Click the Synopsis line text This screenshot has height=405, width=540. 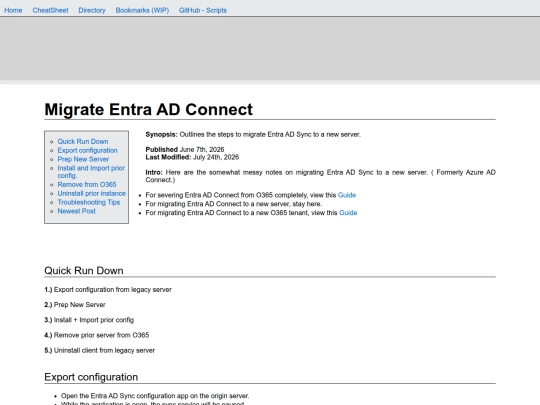coord(253,135)
